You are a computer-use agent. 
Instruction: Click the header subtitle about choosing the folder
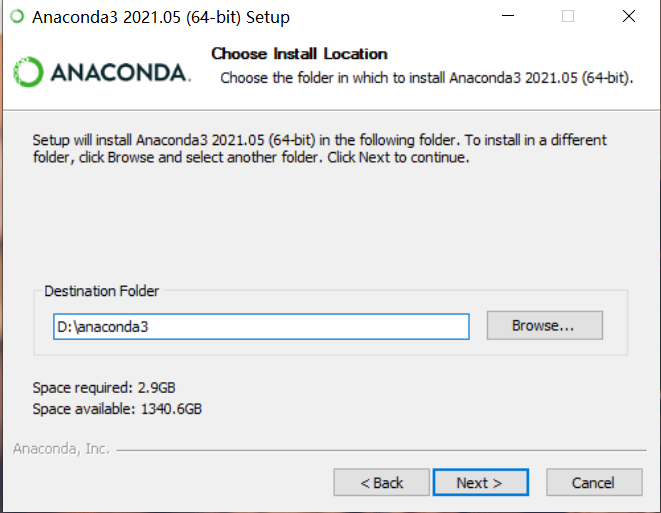tap(426, 77)
